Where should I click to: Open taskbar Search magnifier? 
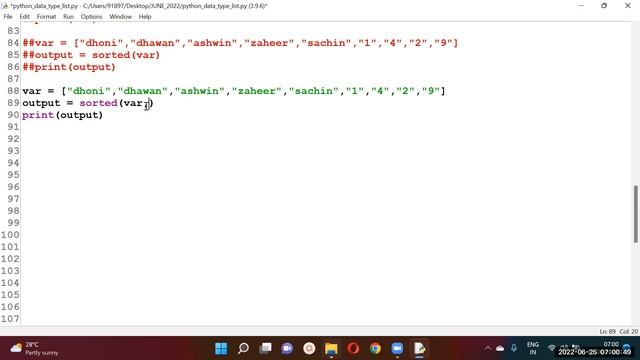point(243,349)
